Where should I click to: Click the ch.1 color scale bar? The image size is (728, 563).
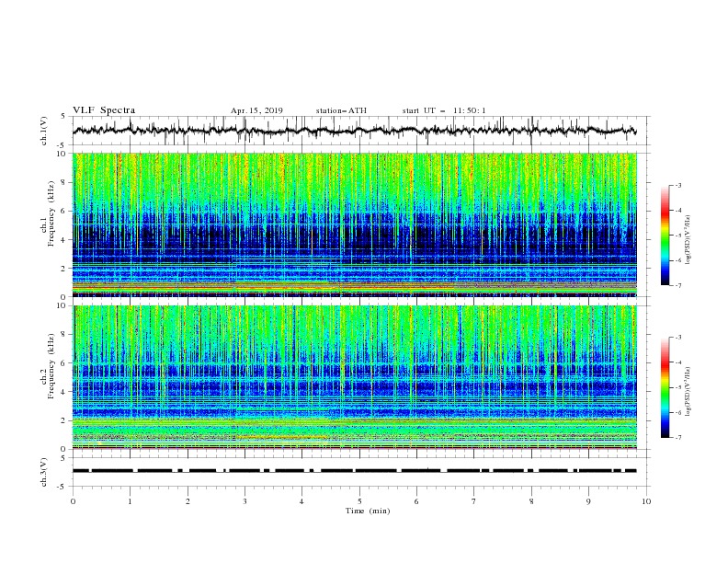pos(665,236)
